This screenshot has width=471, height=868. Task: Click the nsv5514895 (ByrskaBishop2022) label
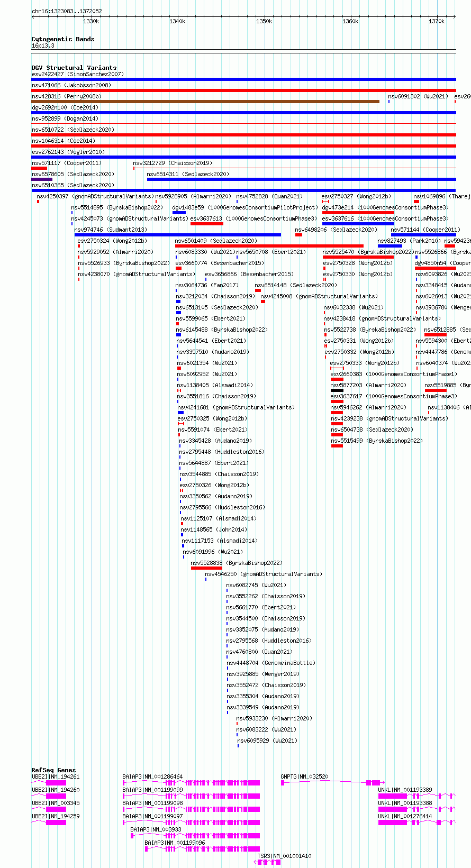pyautogui.click(x=117, y=207)
